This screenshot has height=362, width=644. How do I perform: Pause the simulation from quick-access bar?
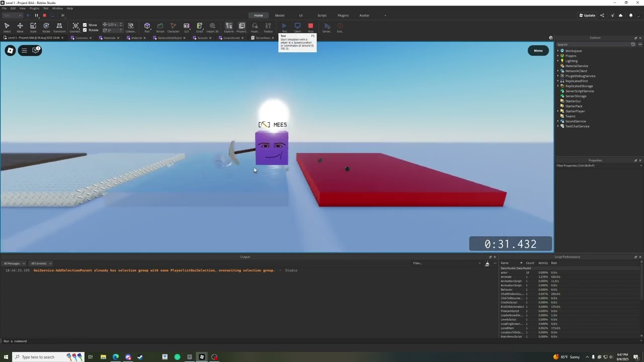click(36, 15)
